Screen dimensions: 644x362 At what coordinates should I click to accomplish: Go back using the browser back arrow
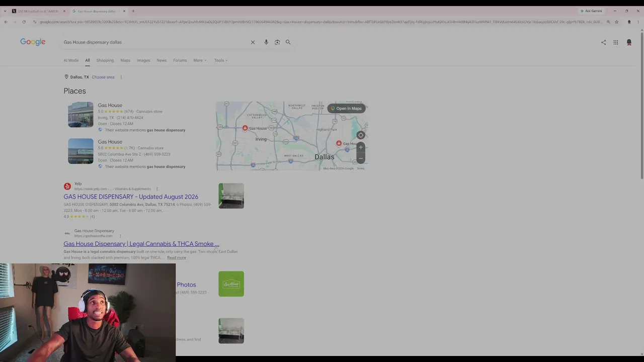pos(6,22)
